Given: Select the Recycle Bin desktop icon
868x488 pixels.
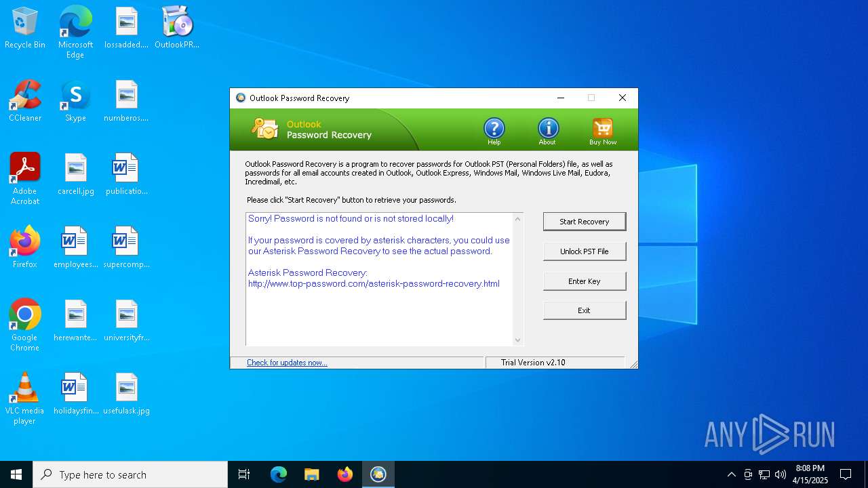Looking at the screenshot, I should (x=25, y=28).
